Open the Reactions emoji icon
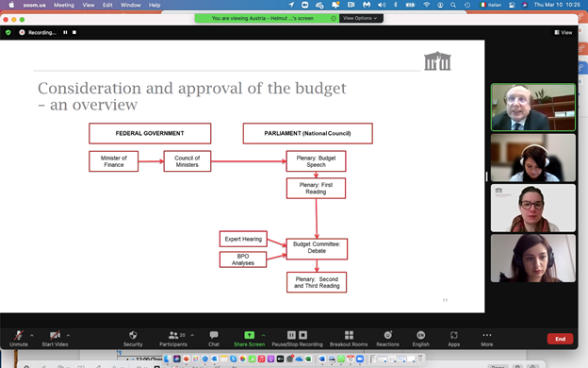This screenshot has height=368, width=588. click(387, 335)
